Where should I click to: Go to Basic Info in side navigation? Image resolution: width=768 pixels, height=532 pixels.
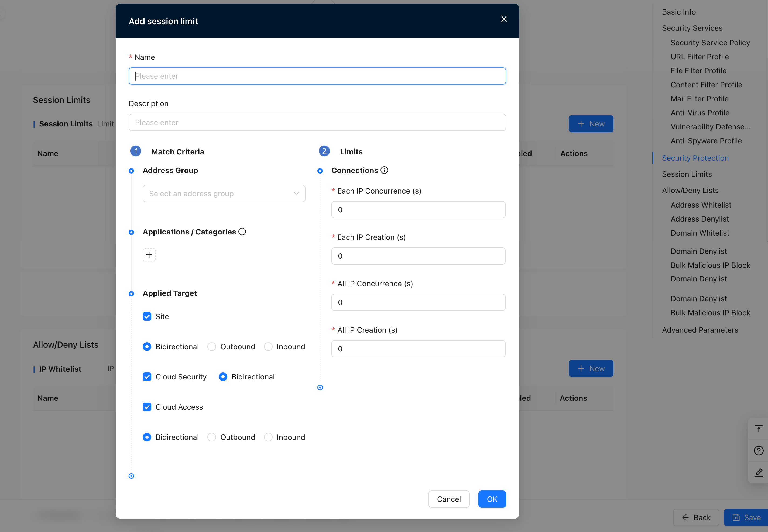point(679,12)
